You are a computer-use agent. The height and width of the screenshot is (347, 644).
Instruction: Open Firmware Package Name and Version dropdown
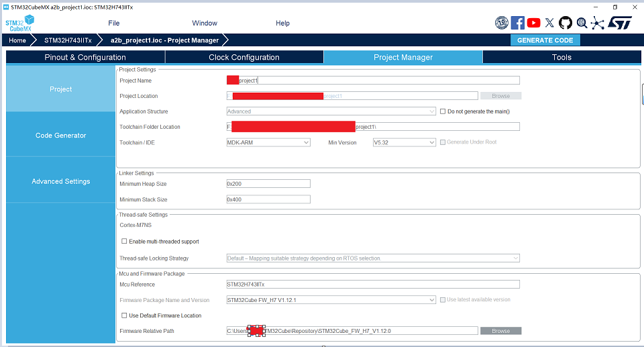pyautogui.click(x=331, y=300)
